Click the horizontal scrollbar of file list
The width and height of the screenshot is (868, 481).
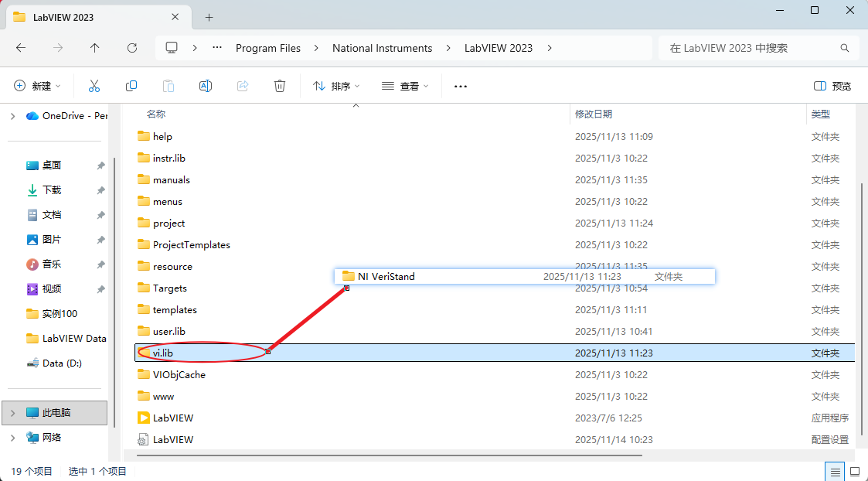pos(389,455)
